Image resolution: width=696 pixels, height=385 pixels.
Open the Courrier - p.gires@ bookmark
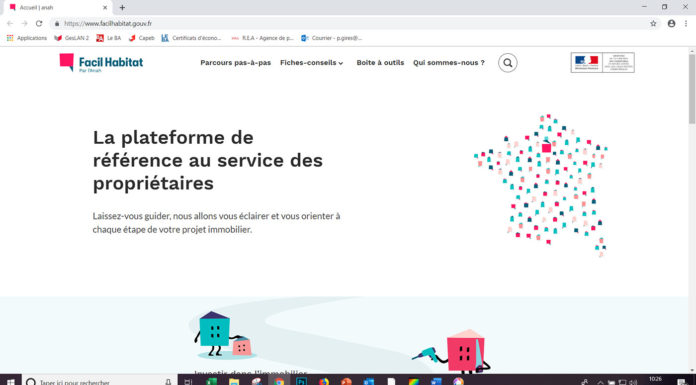[x=332, y=38]
